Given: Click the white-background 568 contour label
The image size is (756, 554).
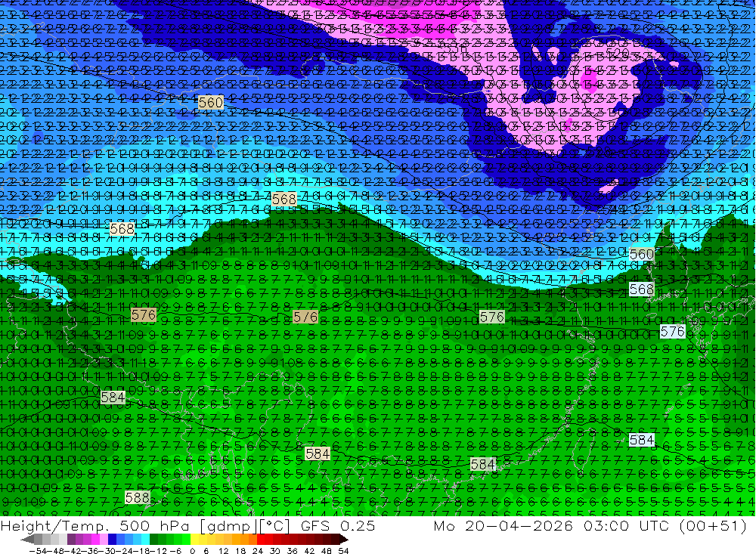Looking at the screenshot, I should (642, 289).
